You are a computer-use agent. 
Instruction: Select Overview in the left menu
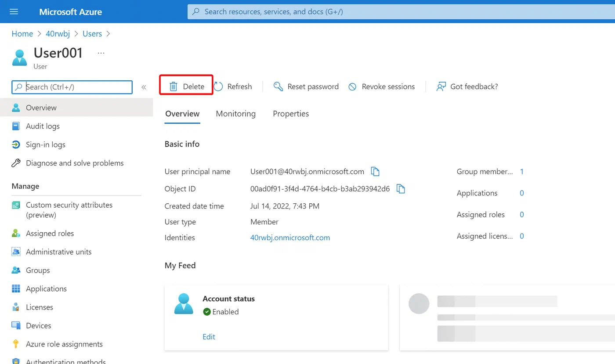pyautogui.click(x=76, y=108)
